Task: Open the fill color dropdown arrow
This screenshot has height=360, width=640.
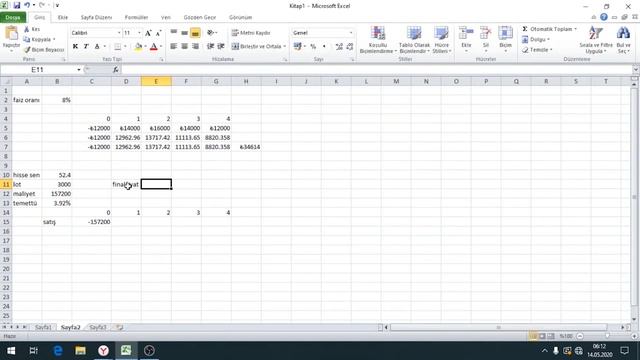Action: (144, 47)
